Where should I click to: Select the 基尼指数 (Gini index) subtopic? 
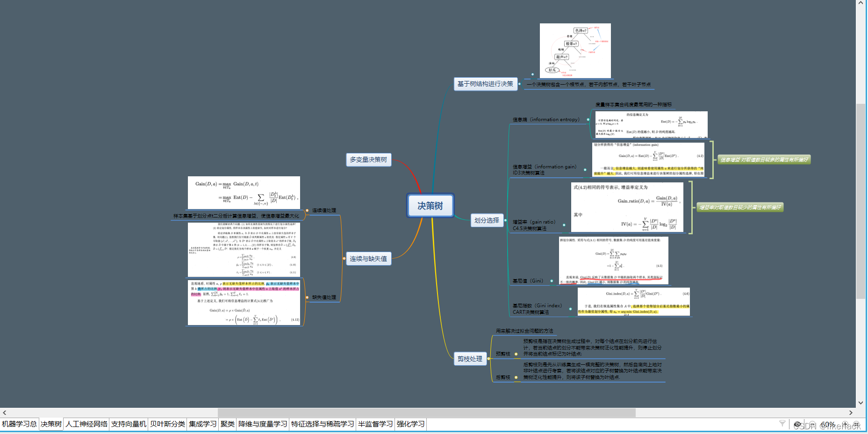(x=538, y=309)
